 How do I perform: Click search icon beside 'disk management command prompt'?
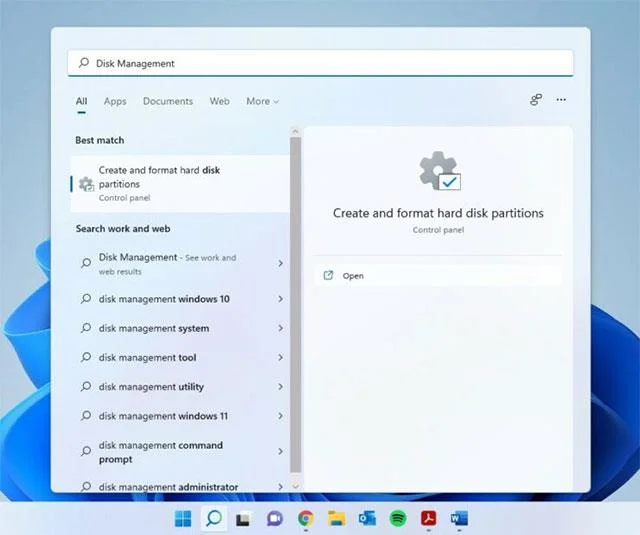coord(86,451)
